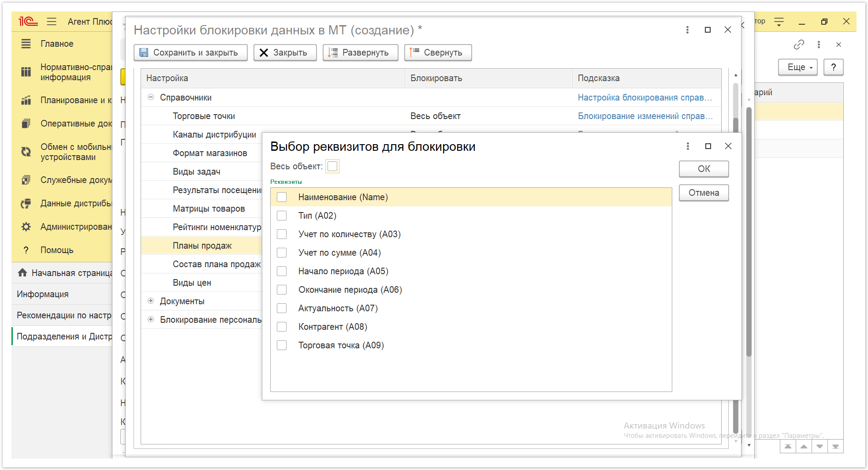Click the Администрирование gear icon
The width and height of the screenshot is (868, 470).
point(26,227)
